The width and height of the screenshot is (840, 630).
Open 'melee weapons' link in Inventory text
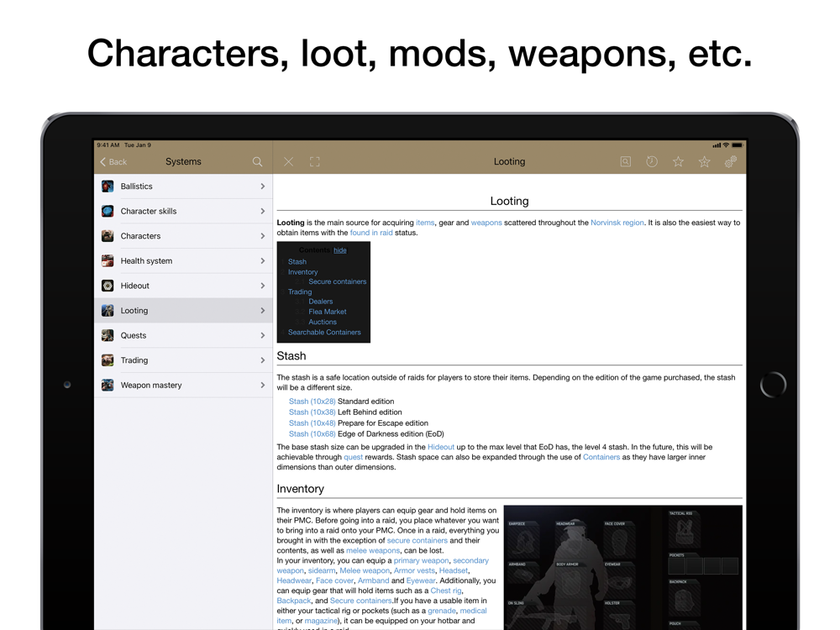tap(373, 550)
